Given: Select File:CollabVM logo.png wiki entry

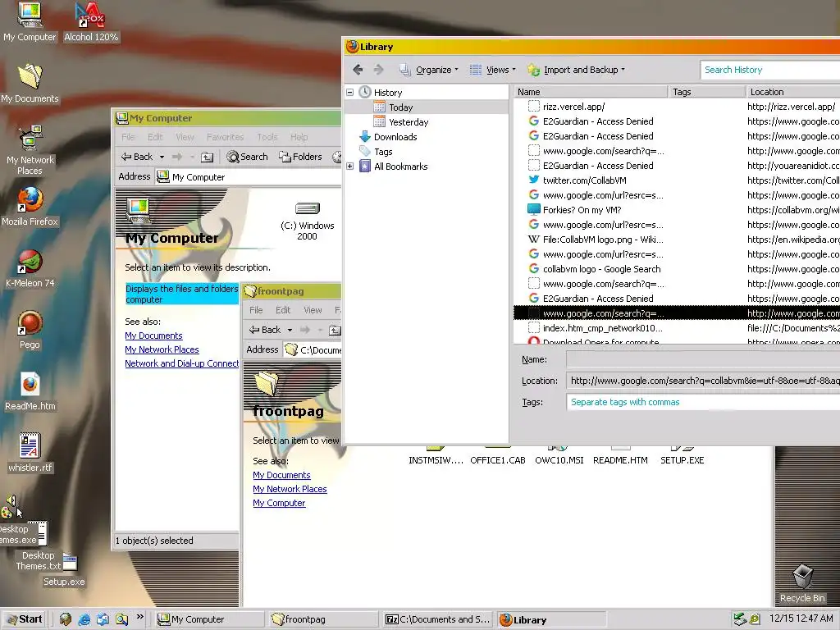Looking at the screenshot, I should (677, 240).
